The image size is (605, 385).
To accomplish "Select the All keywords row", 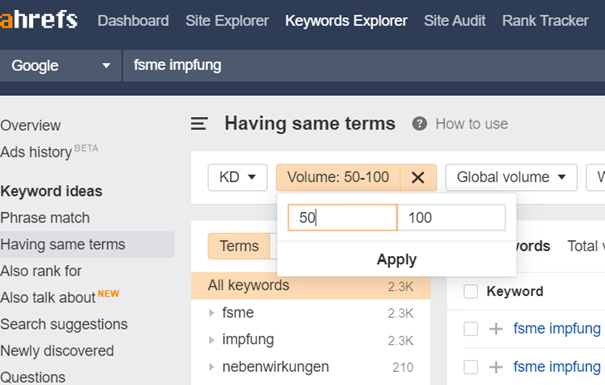I will [311, 286].
